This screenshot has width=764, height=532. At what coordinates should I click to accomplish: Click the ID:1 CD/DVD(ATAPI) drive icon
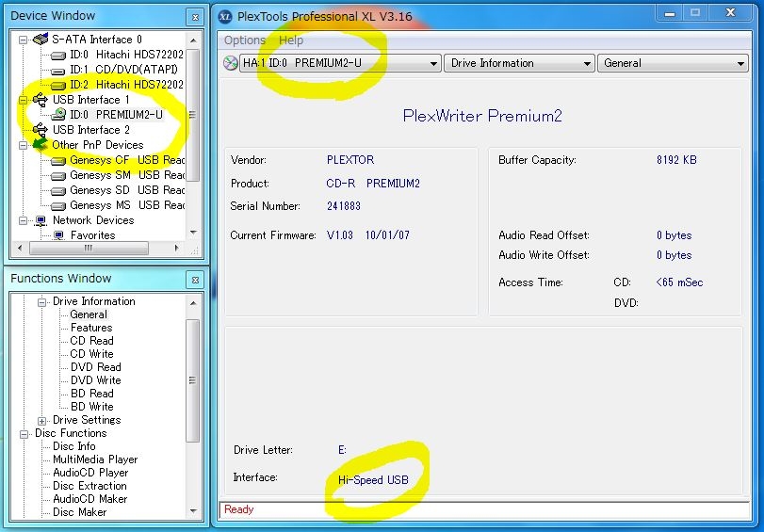coord(58,71)
